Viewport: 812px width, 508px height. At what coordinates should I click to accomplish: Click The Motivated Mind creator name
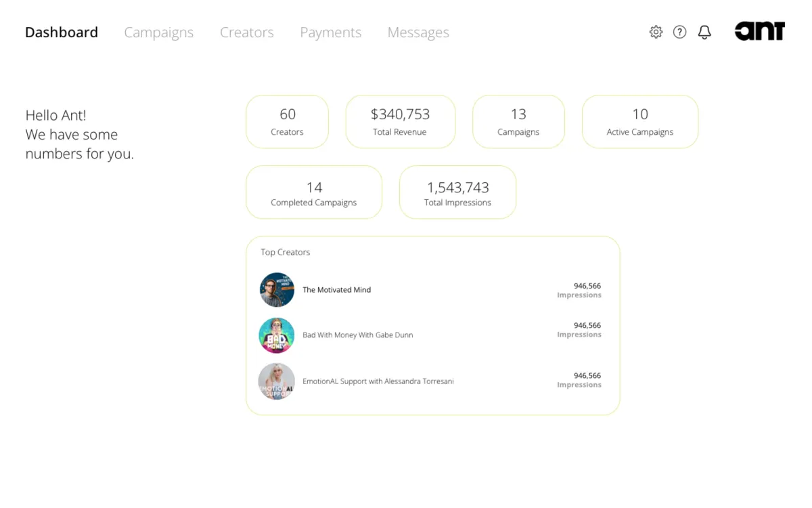[x=337, y=289]
